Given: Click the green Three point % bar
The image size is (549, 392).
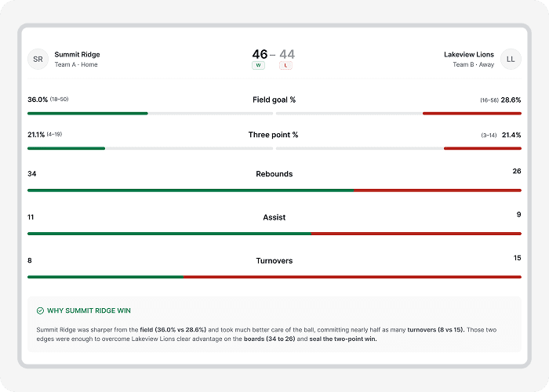Looking at the screenshot, I should click(66, 148).
